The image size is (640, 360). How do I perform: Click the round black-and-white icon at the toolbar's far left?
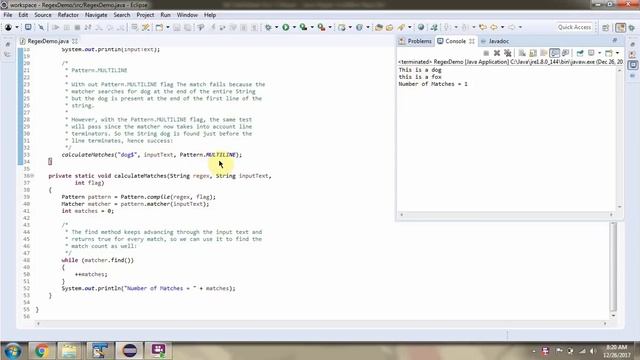(x=8, y=27)
